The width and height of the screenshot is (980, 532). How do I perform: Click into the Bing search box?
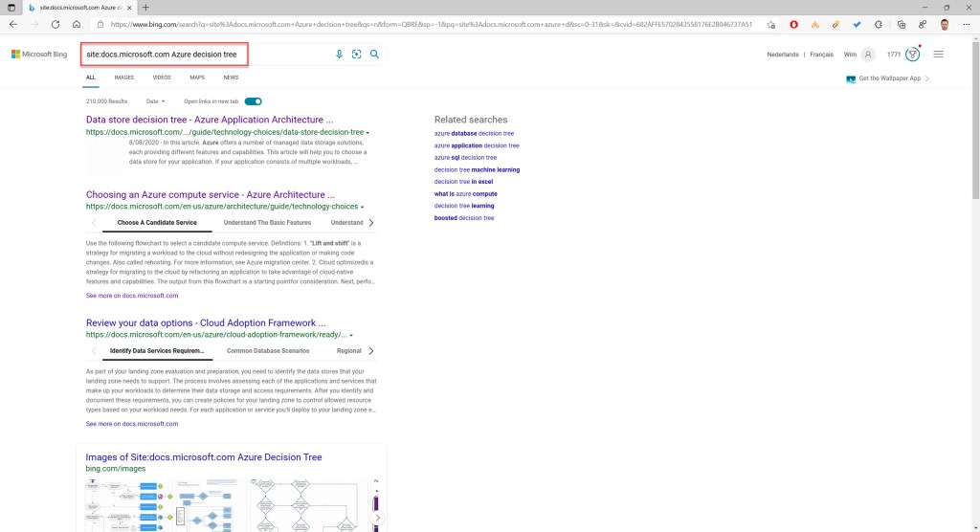[163, 55]
